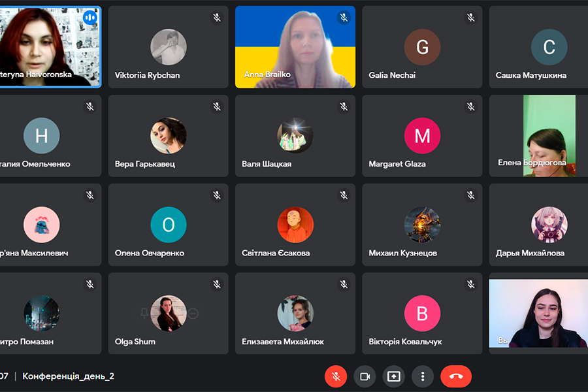Click Olga Shum's avatar photo

tap(169, 313)
